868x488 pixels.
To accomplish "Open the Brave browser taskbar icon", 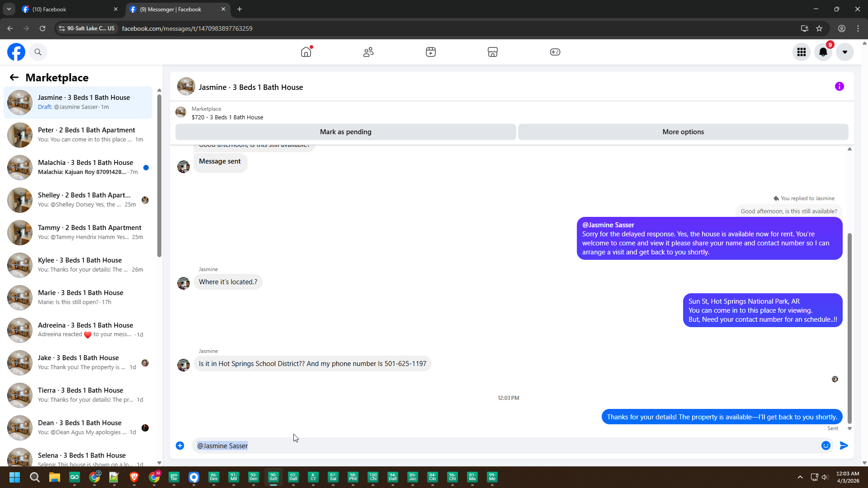I will pyautogui.click(x=134, y=477).
